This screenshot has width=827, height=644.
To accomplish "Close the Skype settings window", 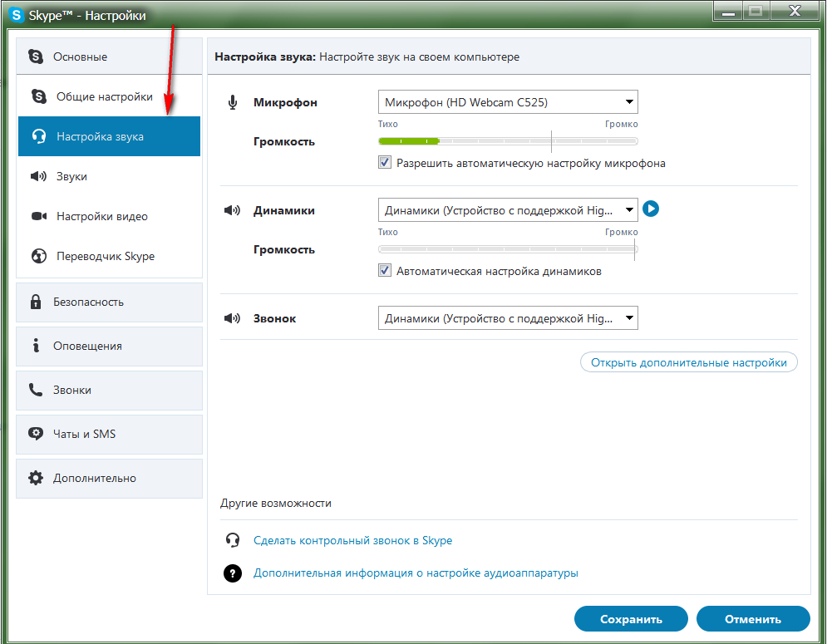I will 795,11.
